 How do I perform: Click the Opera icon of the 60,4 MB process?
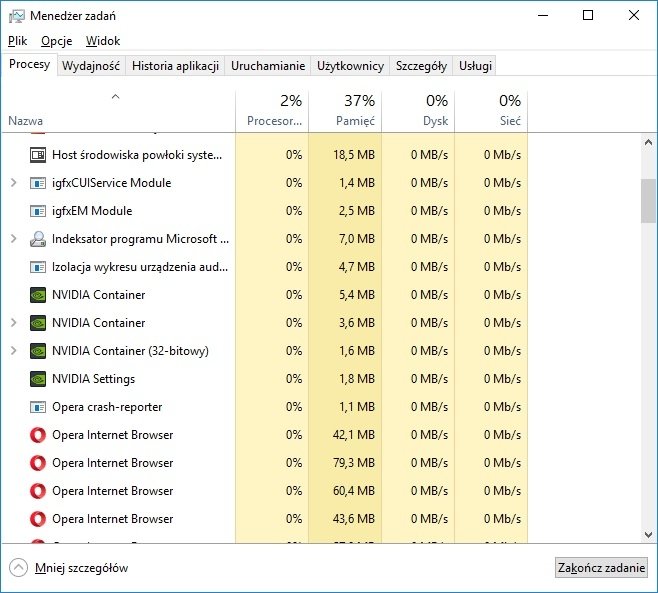[x=38, y=491]
